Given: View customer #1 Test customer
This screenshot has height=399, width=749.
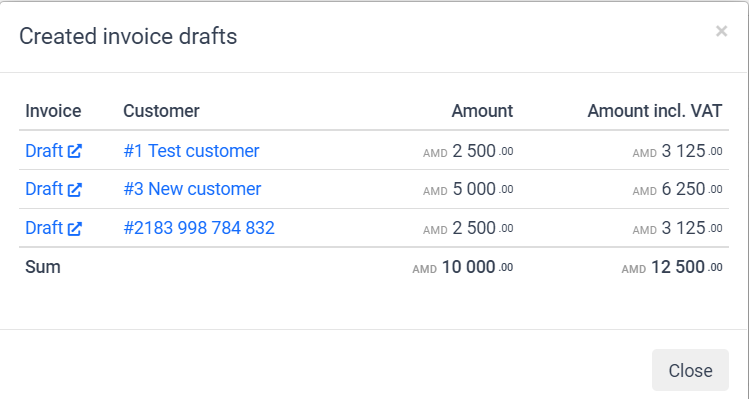Looking at the screenshot, I should [x=191, y=151].
